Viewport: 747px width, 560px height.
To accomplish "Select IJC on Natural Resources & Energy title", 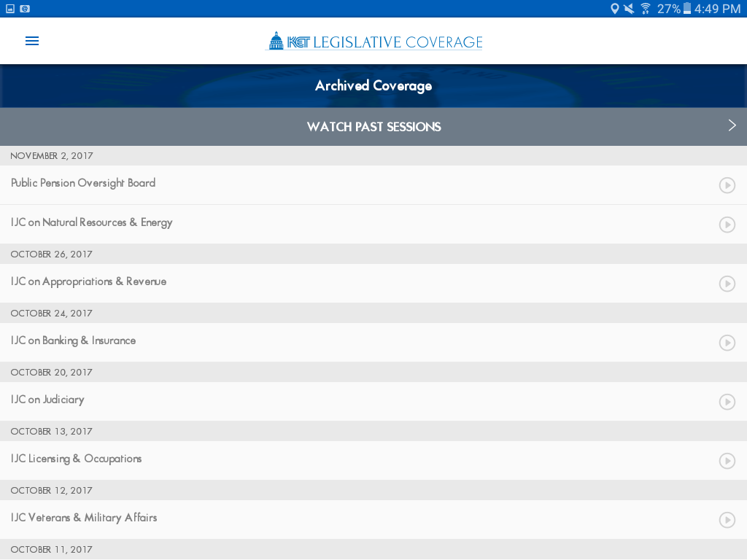I will (91, 223).
